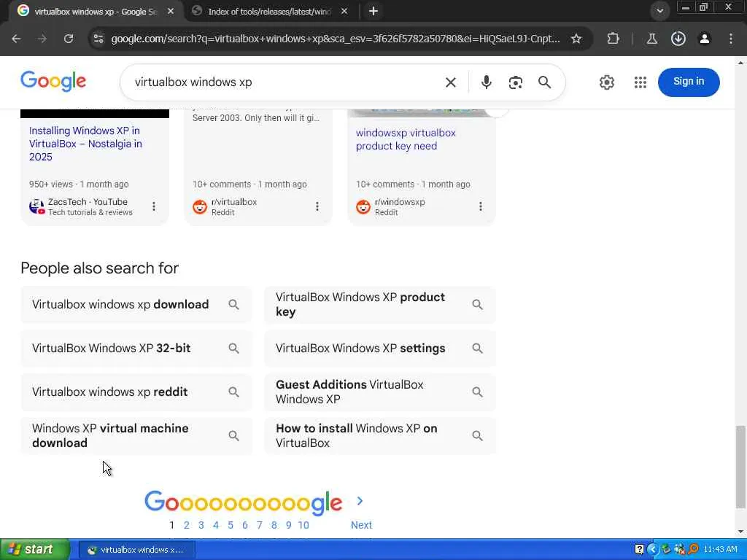Search How to install Windows XP on VirtualBox

pos(379,436)
